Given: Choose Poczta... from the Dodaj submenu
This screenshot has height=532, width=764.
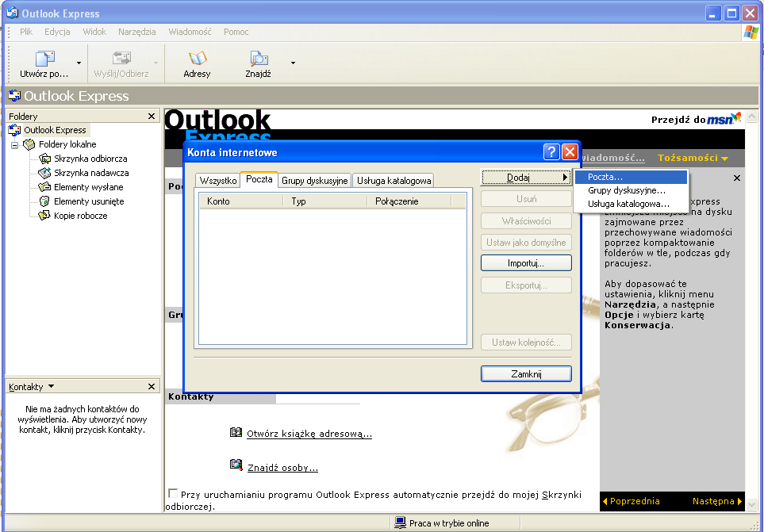Looking at the screenshot, I should coord(631,177).
